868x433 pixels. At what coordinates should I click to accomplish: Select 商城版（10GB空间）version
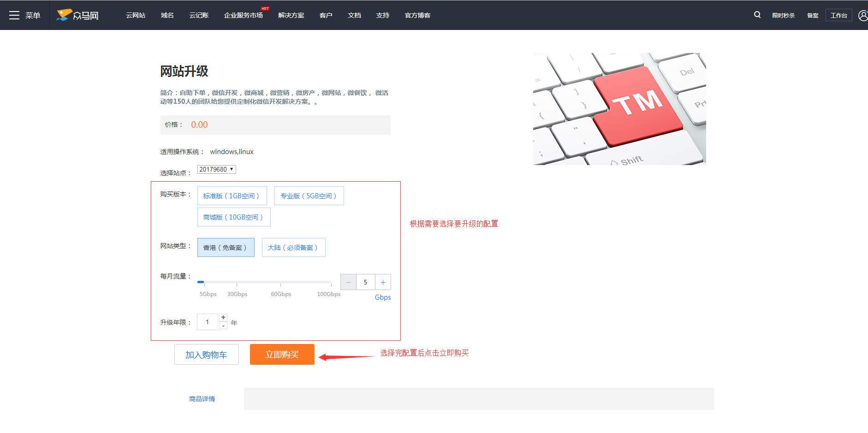[x=234, y=217]
